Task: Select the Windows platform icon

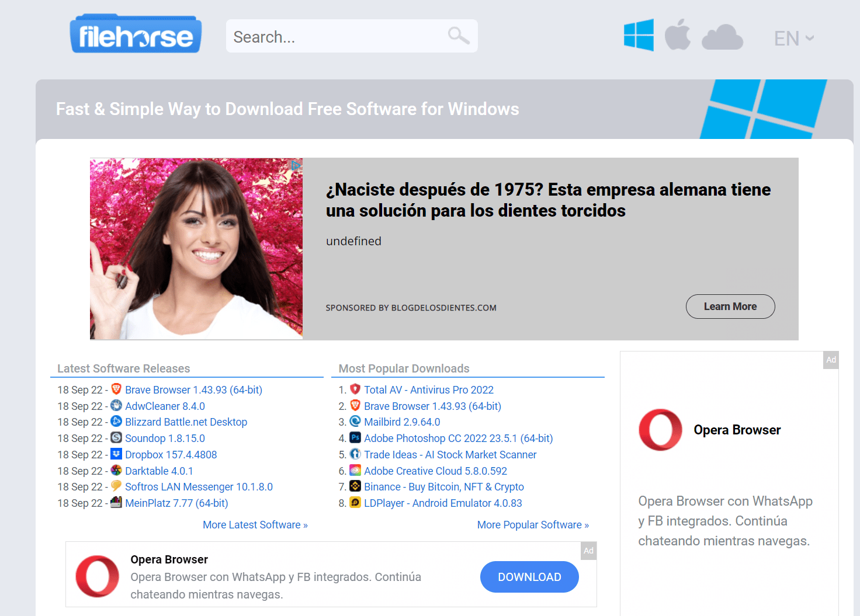Action: point(639,35)
